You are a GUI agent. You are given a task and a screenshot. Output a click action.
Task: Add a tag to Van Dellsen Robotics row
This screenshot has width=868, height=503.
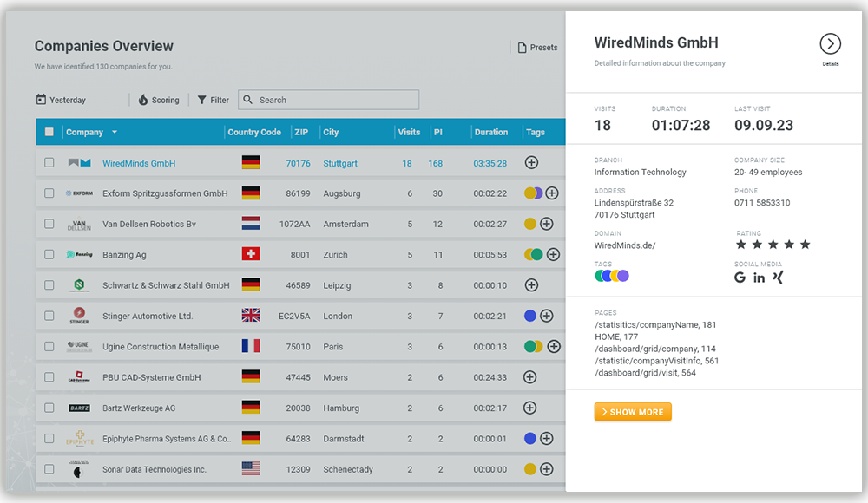[x=546, y=224]
